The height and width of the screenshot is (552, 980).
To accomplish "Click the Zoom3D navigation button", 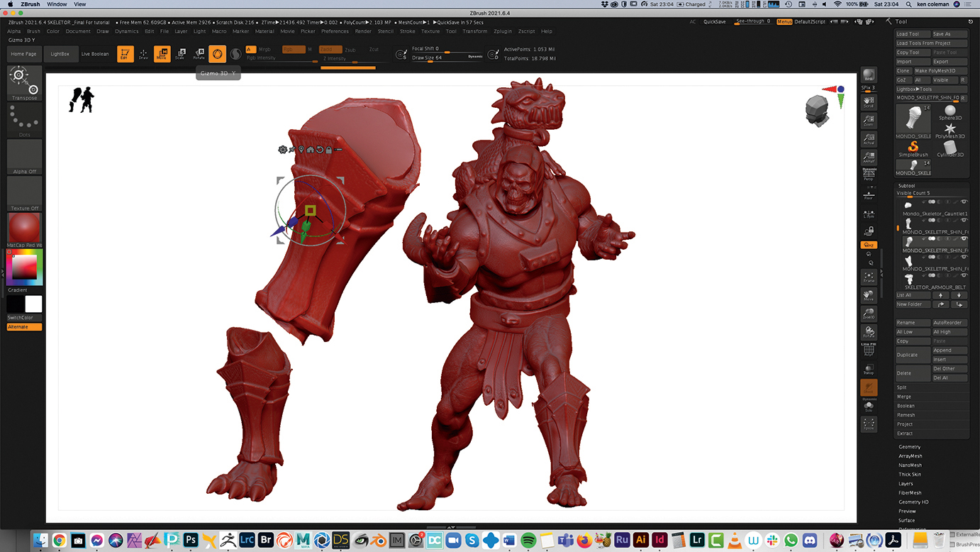I will (869, 314).
